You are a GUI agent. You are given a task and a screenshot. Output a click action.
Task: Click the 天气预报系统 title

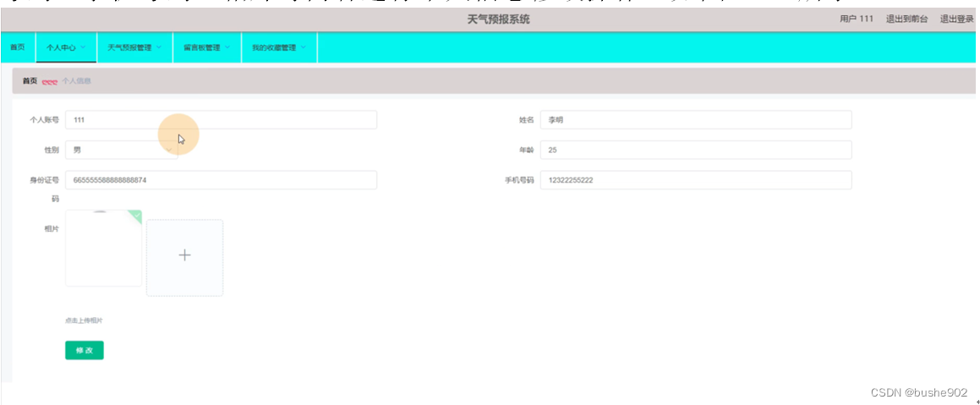coord(498,19)
